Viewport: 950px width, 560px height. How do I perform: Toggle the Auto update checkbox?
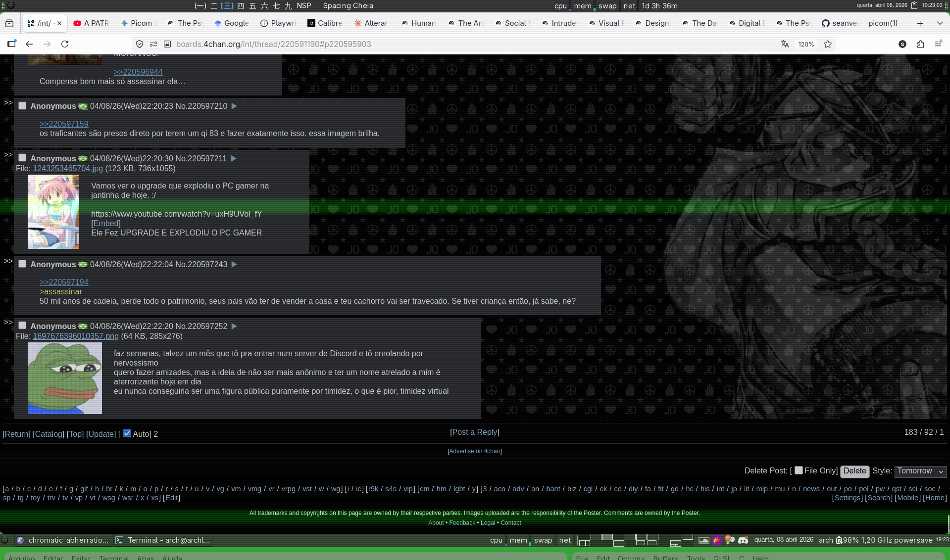click(127, 433)
